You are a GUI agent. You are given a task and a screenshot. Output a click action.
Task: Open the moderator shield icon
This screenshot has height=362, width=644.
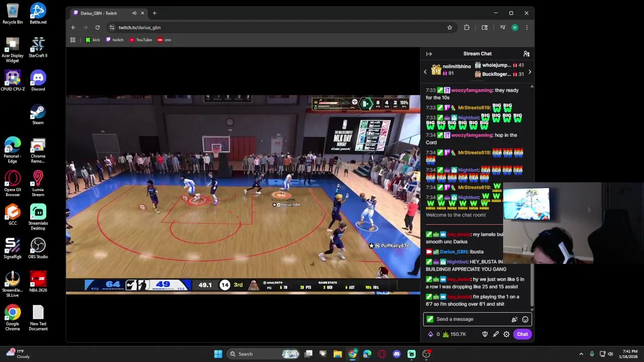tap(485, 334)
